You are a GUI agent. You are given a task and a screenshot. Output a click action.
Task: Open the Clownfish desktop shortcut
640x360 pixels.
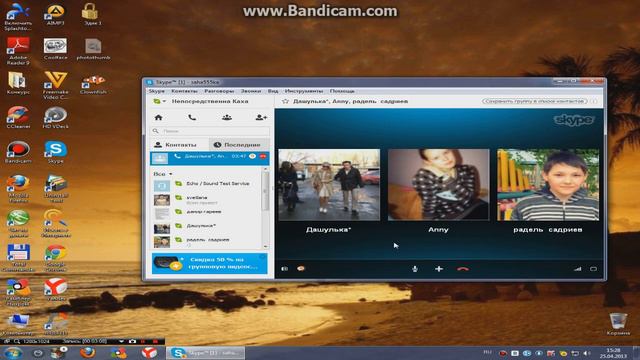(93, 84)
